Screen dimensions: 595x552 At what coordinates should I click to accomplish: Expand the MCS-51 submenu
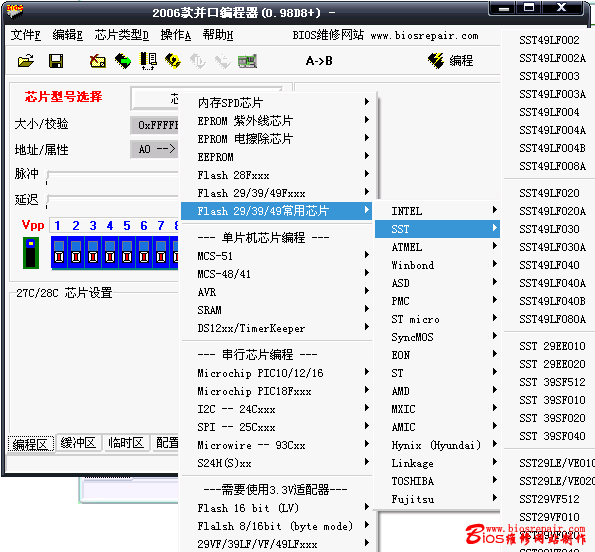click(x=276, y=256)
